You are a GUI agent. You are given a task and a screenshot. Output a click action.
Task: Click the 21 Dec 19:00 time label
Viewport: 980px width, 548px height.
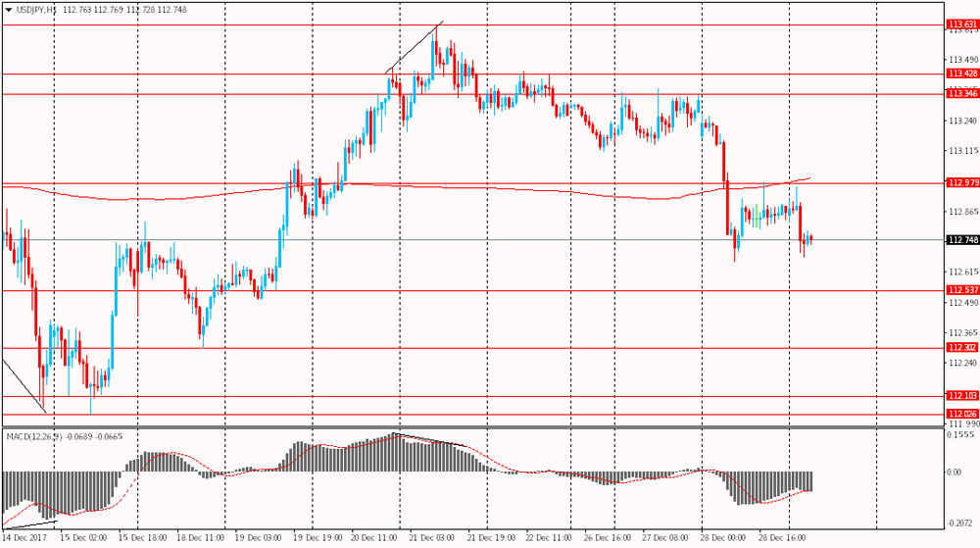point(491,538)
